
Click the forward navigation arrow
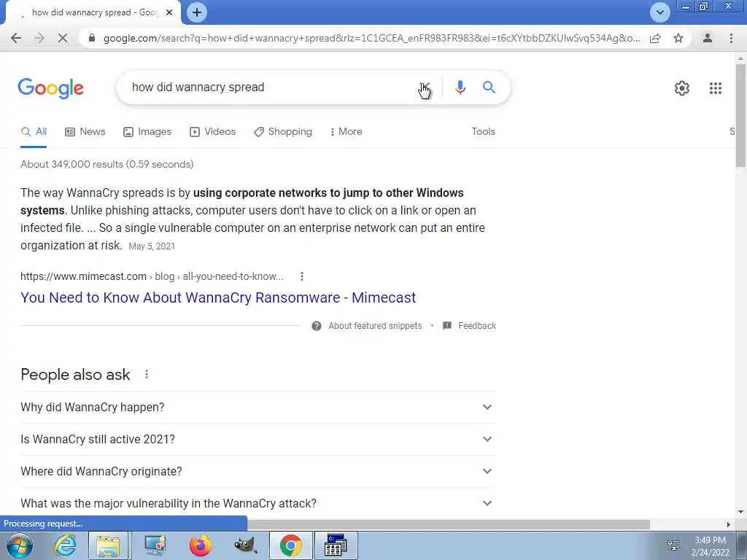[x=39, y=38]
